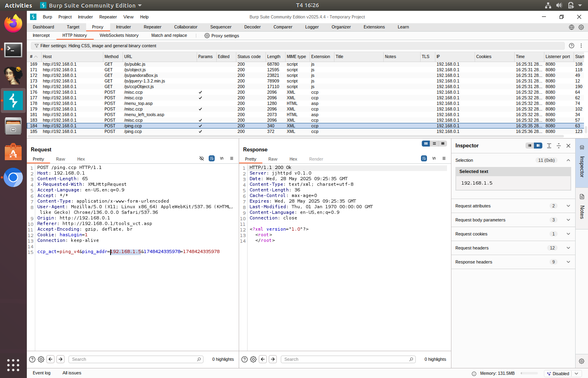Open Proxy settings
The image size is (588, 378).
pyautogui.click(x=222, y=36)
